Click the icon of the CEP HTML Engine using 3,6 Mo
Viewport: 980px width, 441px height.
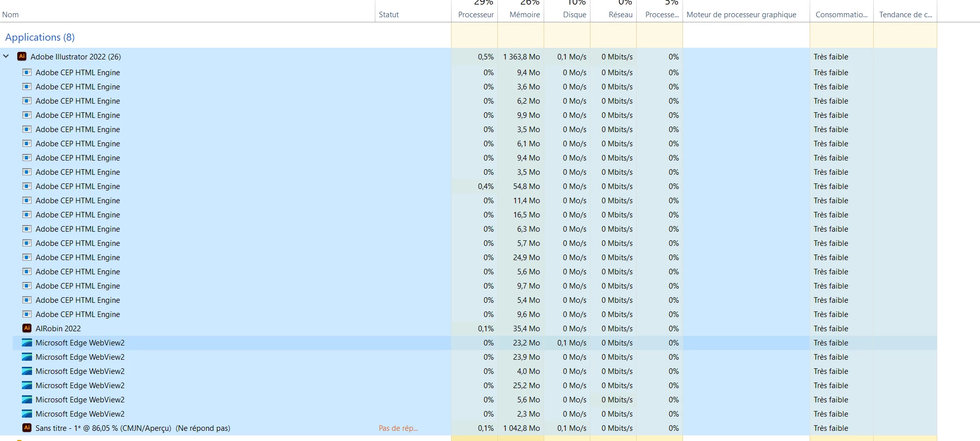(27, 86)
